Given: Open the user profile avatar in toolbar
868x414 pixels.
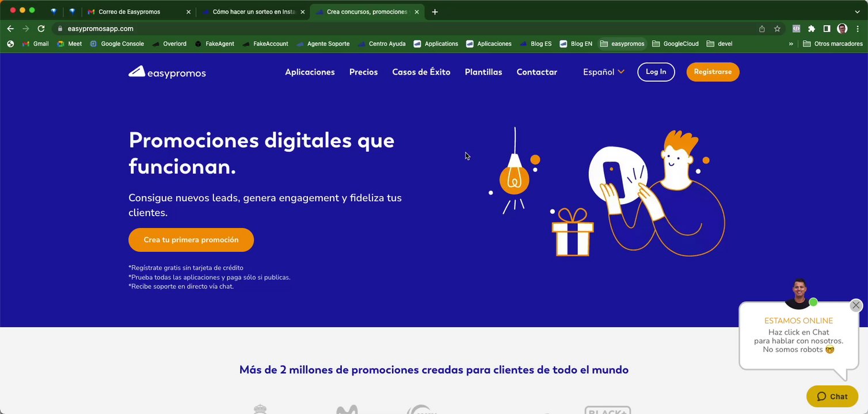Looking at the screenshot, I should (842, 29).
